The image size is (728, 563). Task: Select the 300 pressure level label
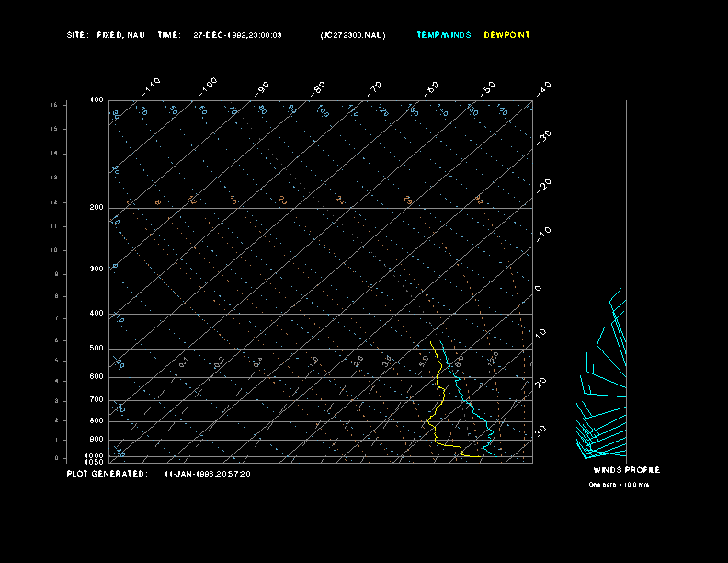tap(97, 269)
